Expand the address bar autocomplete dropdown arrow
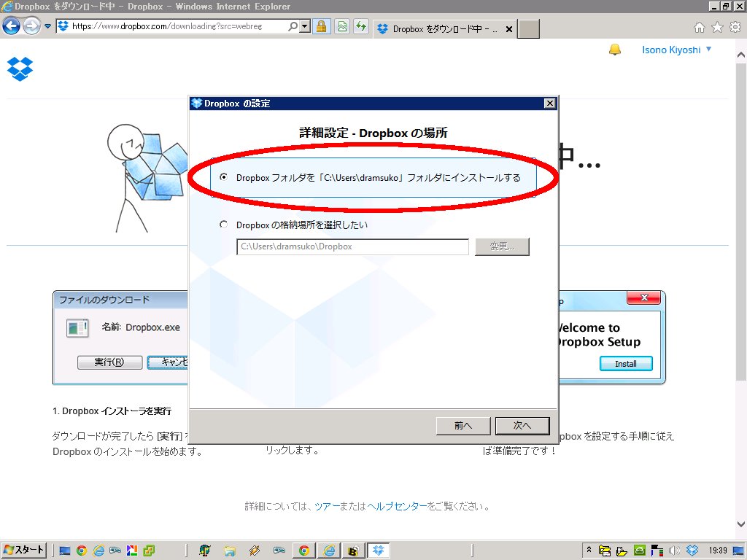This screenshot has width=747, height=560. click(305, 26)
